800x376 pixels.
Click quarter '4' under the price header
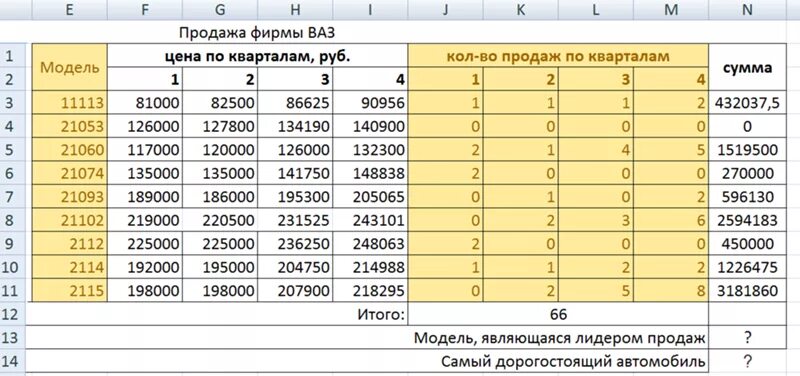tap(370, 80)
